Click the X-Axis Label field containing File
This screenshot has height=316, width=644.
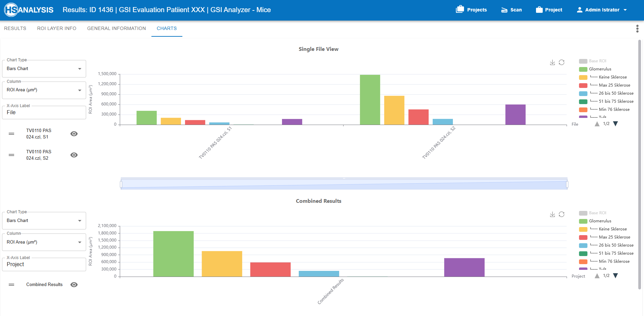(x=44, y=113)
